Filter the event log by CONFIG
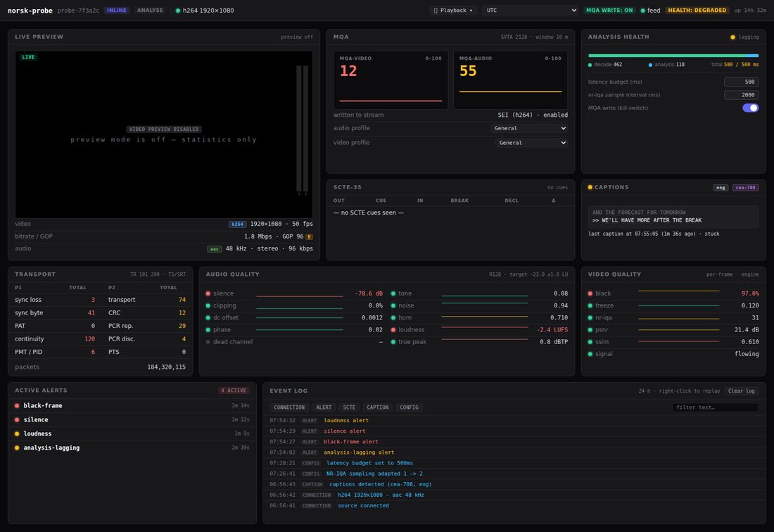 coord(409,407)
